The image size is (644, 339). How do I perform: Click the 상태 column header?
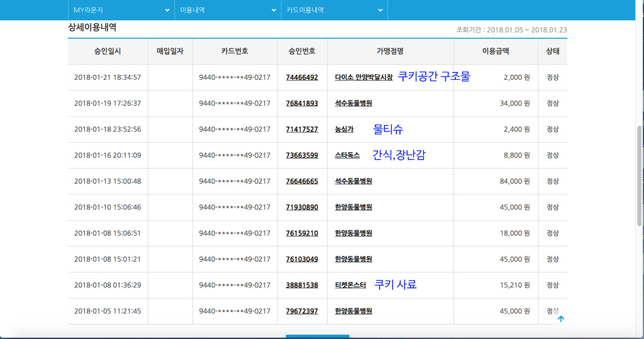click(x=553, y=52)
